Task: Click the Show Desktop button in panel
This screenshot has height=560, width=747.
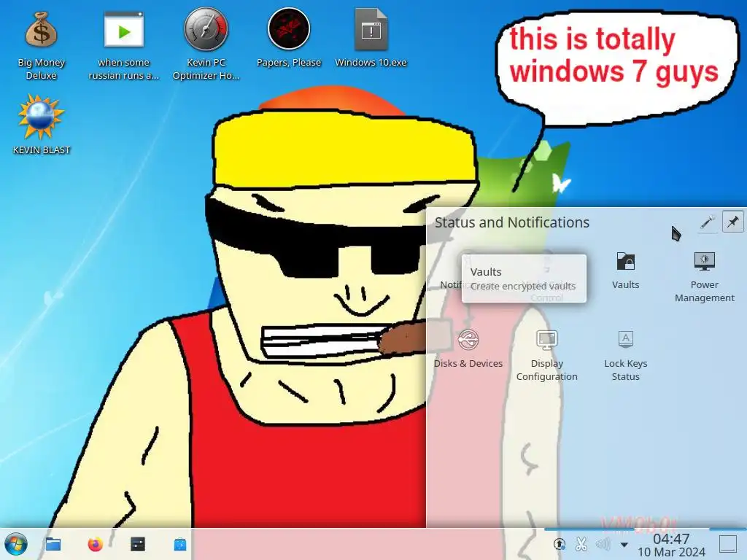Action: [728, 544]
